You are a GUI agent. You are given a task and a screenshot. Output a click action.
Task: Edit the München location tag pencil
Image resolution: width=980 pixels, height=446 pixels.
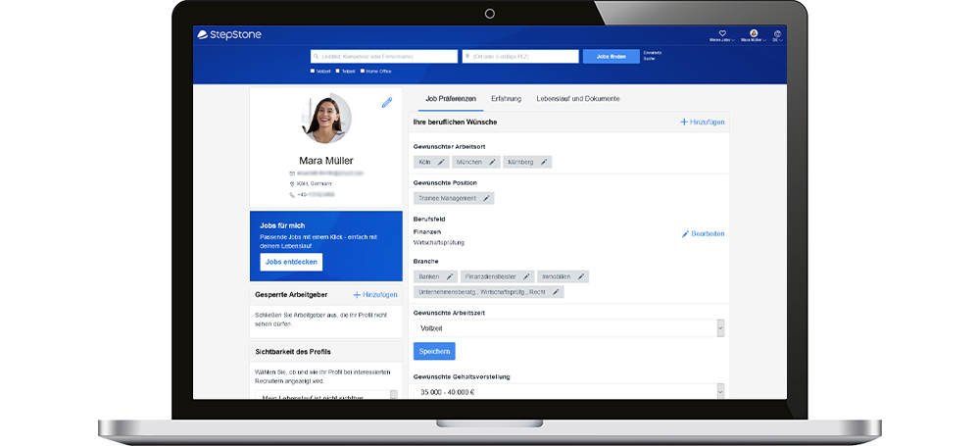(x=492, y=162)
